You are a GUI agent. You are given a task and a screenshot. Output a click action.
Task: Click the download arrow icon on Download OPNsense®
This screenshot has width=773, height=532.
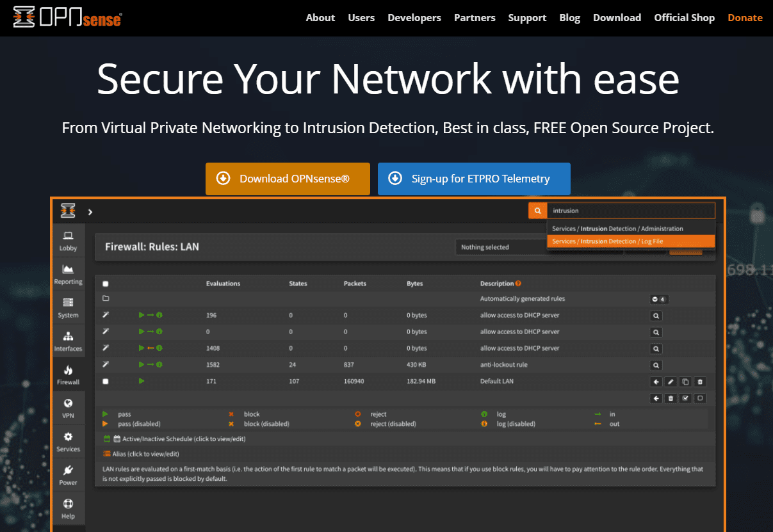(x=223, y=178)
